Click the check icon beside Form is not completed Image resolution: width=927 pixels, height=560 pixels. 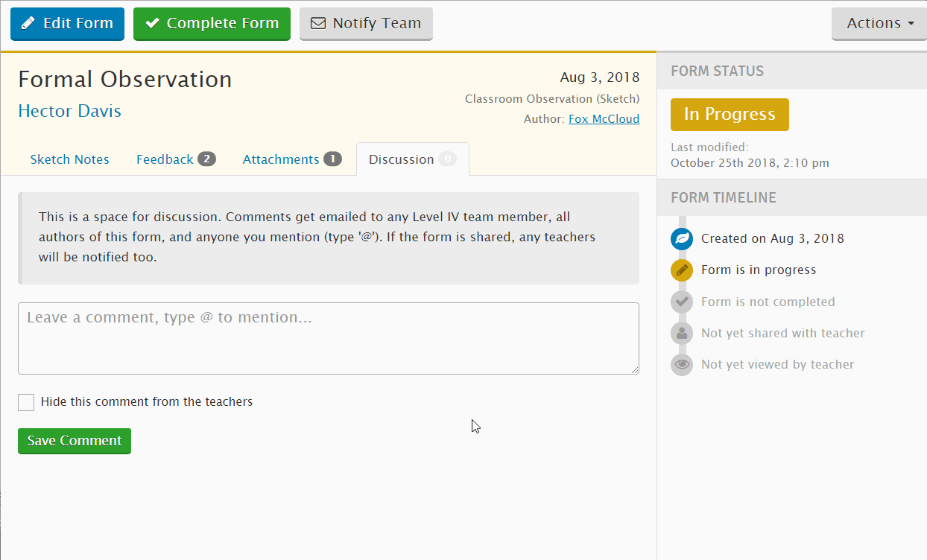(682, 302)
